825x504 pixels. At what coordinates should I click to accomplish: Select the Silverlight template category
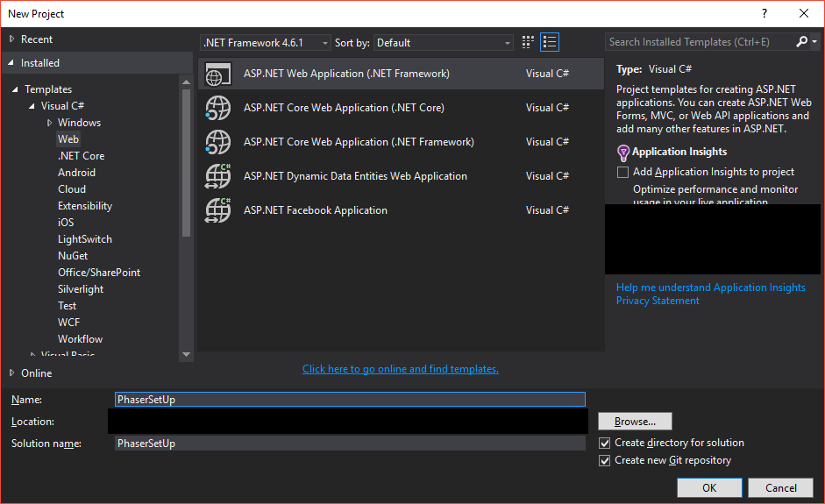[81, 289]
